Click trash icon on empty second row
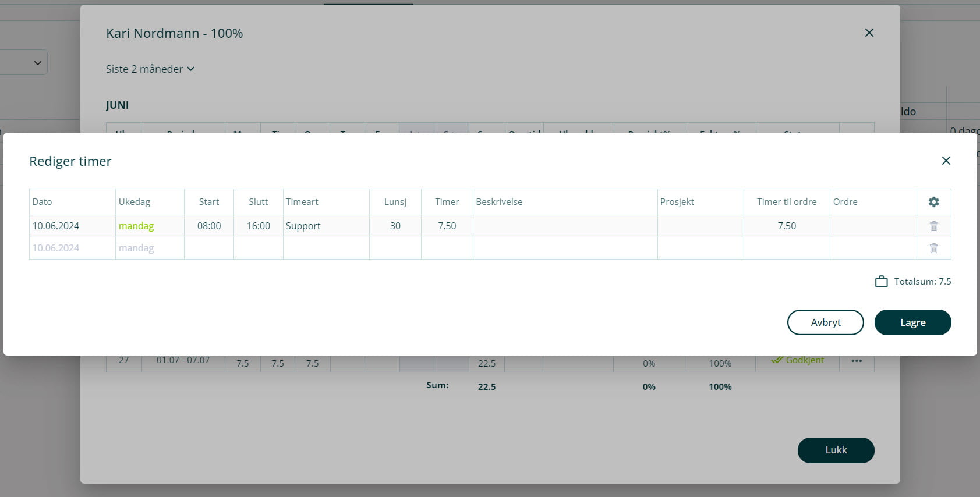The width and height of the screenshot is (980, 497). click(933, 248)
